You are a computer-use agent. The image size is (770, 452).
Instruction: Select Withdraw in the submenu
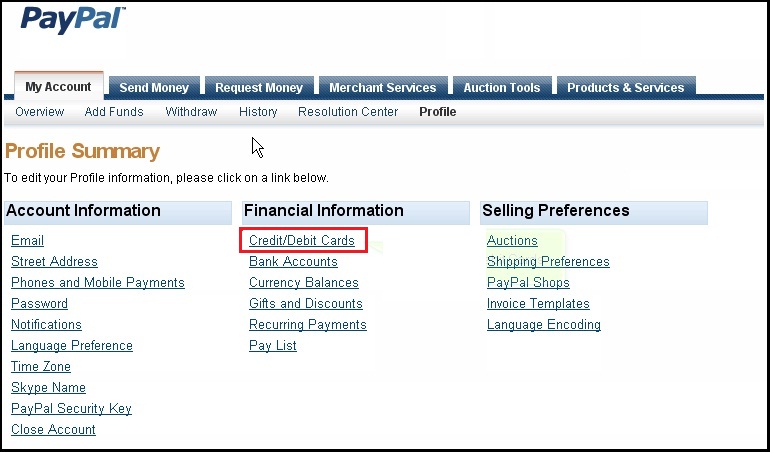pos(191,112)
